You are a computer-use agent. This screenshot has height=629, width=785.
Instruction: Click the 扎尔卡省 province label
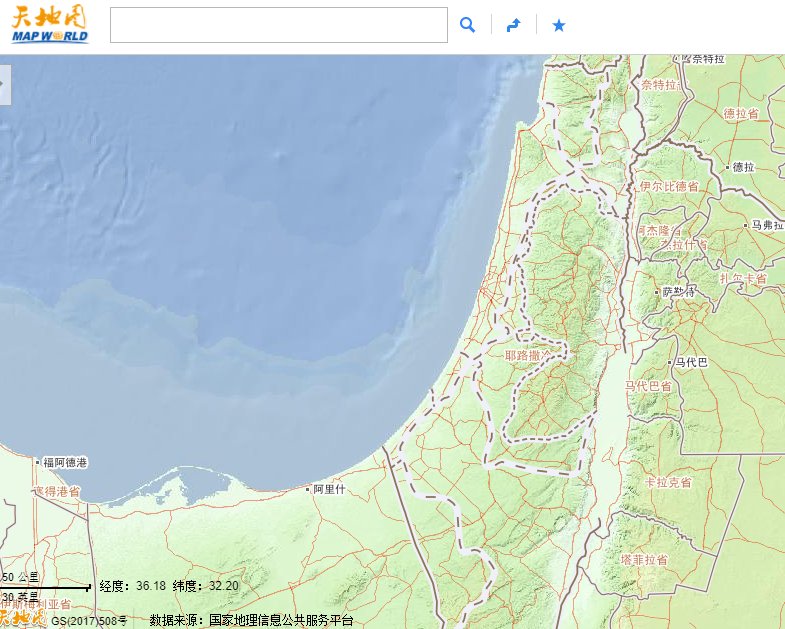[743, 278]
